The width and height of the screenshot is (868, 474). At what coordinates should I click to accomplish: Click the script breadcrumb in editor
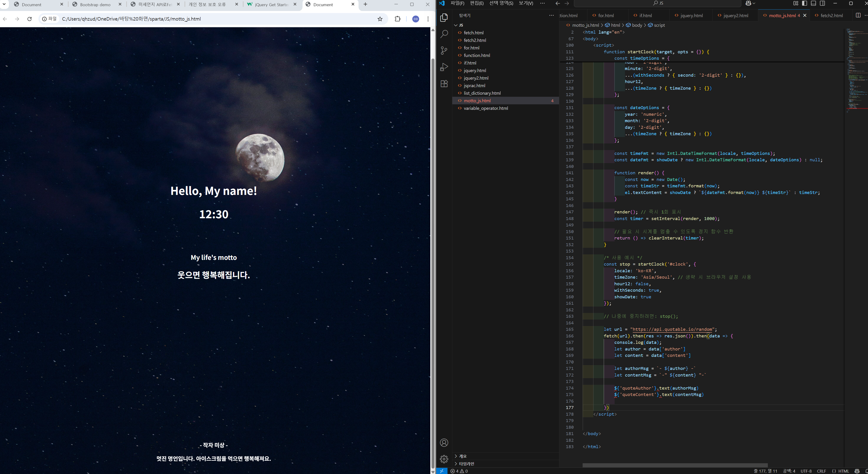tap(656, 25)
